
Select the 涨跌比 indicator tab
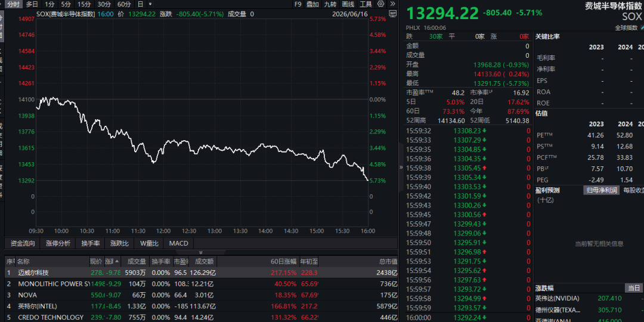119,243
